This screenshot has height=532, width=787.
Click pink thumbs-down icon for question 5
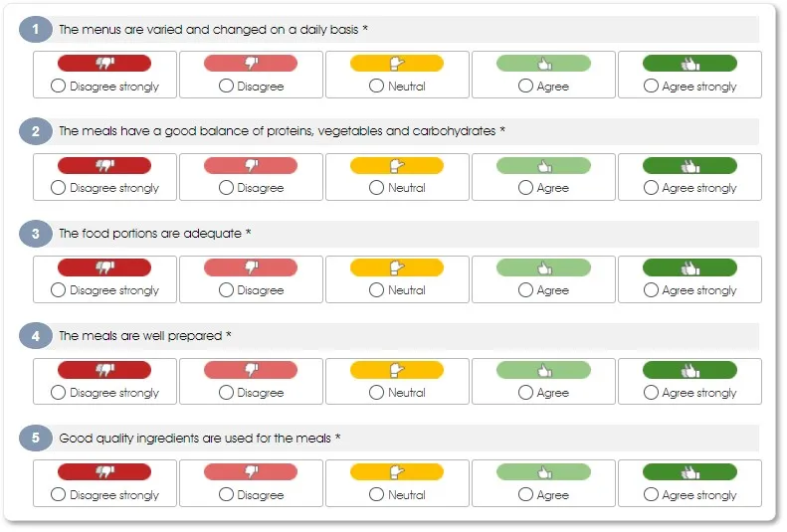251,472
